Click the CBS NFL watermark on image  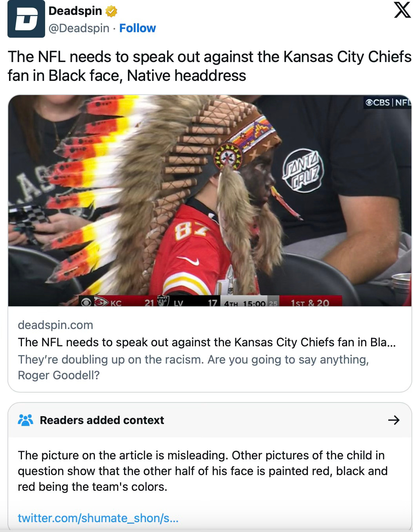(387, 102)
